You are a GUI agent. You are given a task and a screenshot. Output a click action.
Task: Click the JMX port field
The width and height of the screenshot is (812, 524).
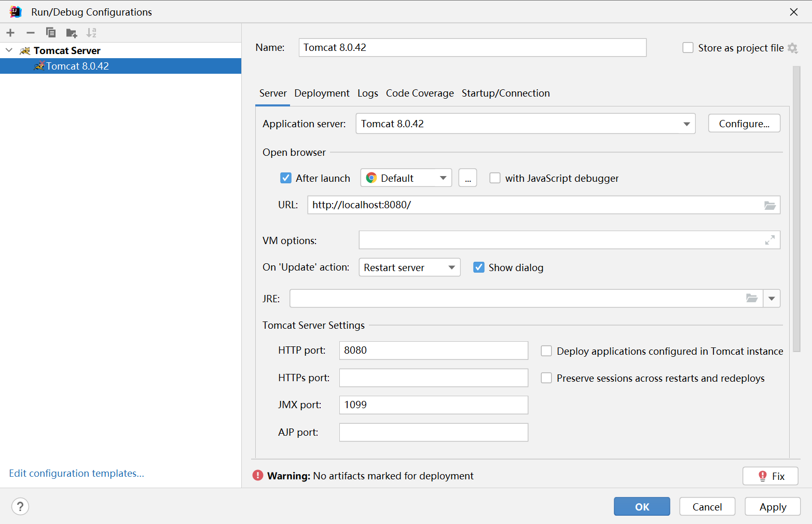[x=434, y=405]
